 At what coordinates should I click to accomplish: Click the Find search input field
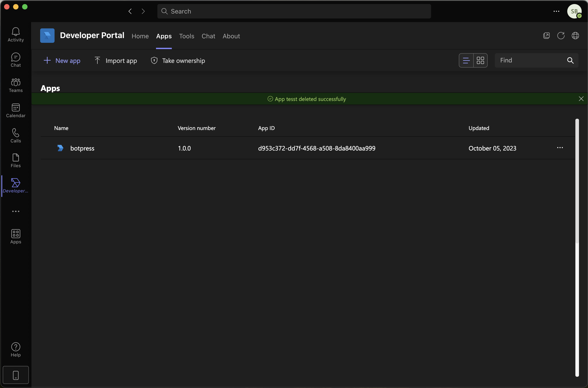(x=531, y=60)
